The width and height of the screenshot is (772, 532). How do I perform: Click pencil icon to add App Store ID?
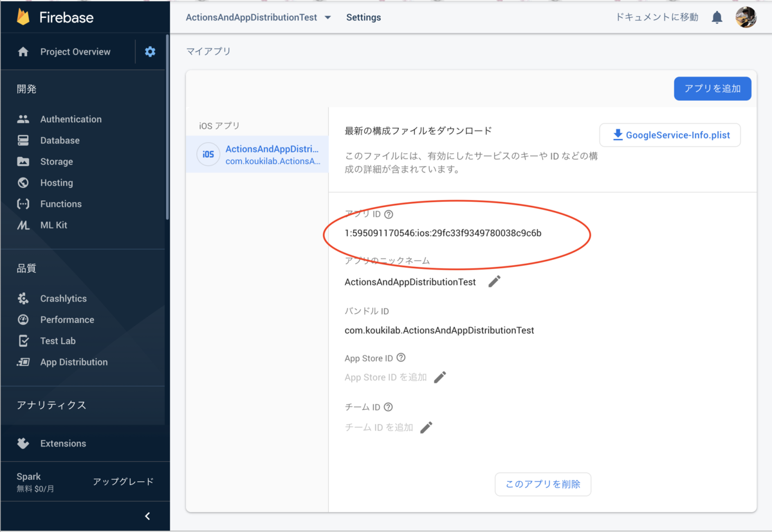440,377
